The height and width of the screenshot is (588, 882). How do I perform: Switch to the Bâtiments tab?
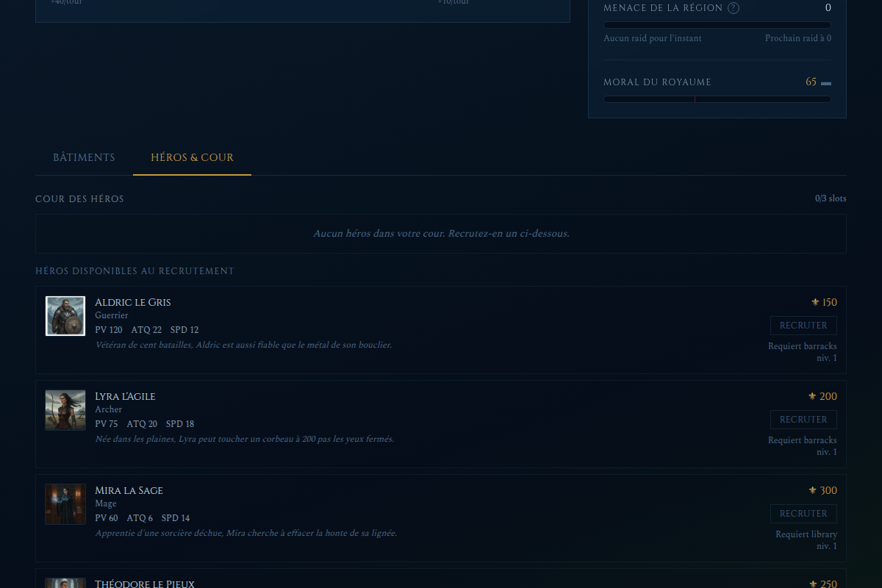point(84,158)
